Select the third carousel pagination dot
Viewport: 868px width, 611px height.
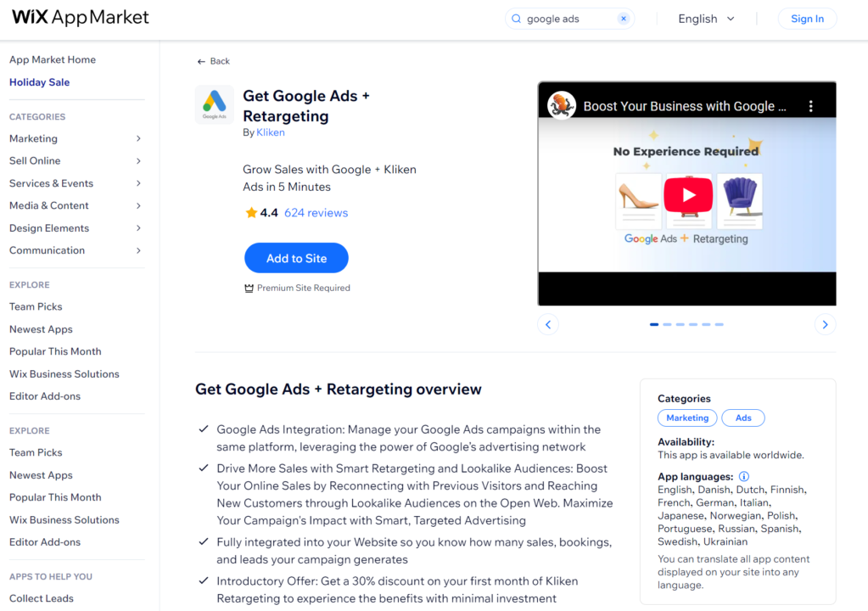tap(680, 324)
